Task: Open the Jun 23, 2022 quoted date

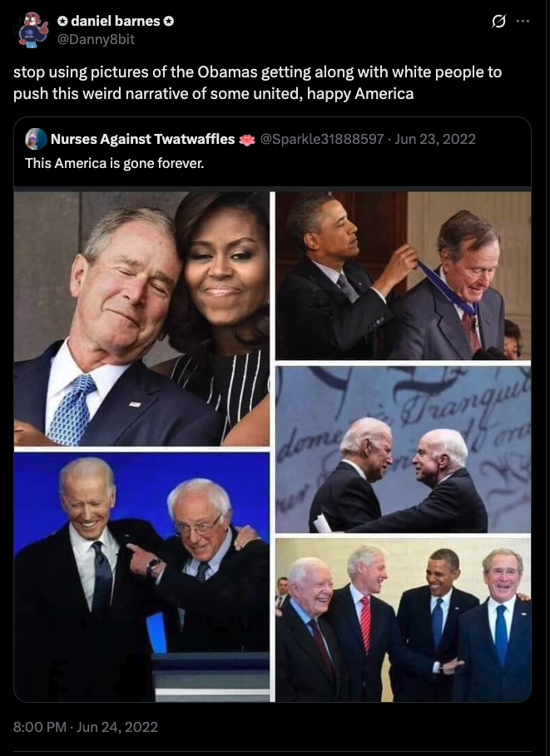Action: [x=435, y=139]
